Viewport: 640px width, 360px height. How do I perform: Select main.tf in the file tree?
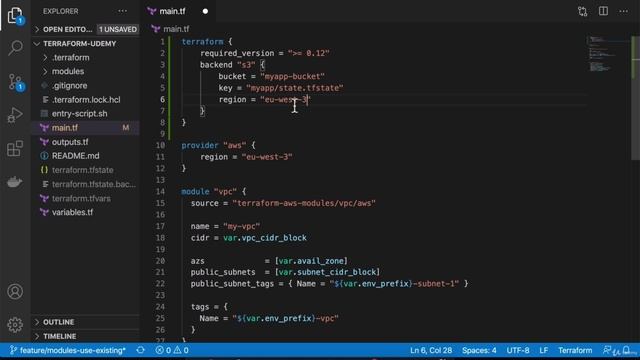pyautogui.click(x=86, y=128)
